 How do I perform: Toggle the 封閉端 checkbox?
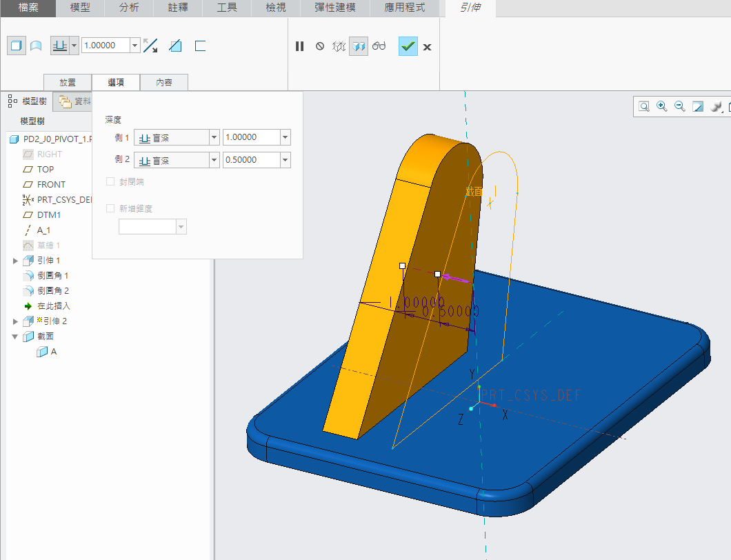[x=110, y=182]
